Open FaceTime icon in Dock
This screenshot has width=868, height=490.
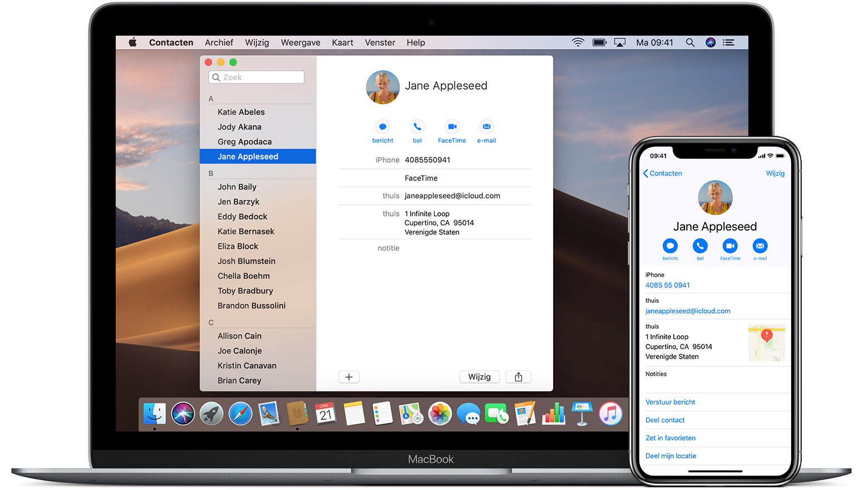(497, 414)
